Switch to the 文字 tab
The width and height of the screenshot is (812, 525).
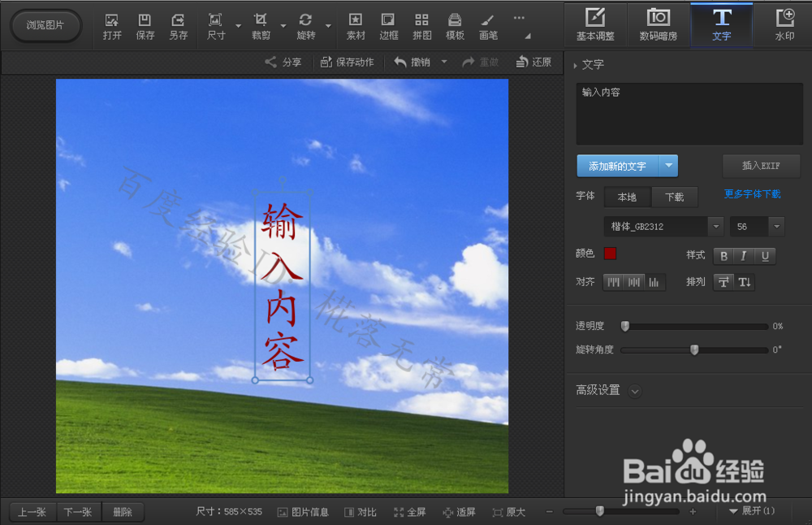pyautogui.click(x=721, y=25)
